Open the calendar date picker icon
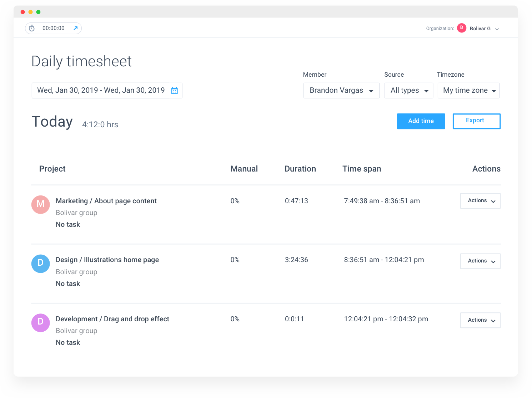The image size is (532, 398). click(175, 91)
